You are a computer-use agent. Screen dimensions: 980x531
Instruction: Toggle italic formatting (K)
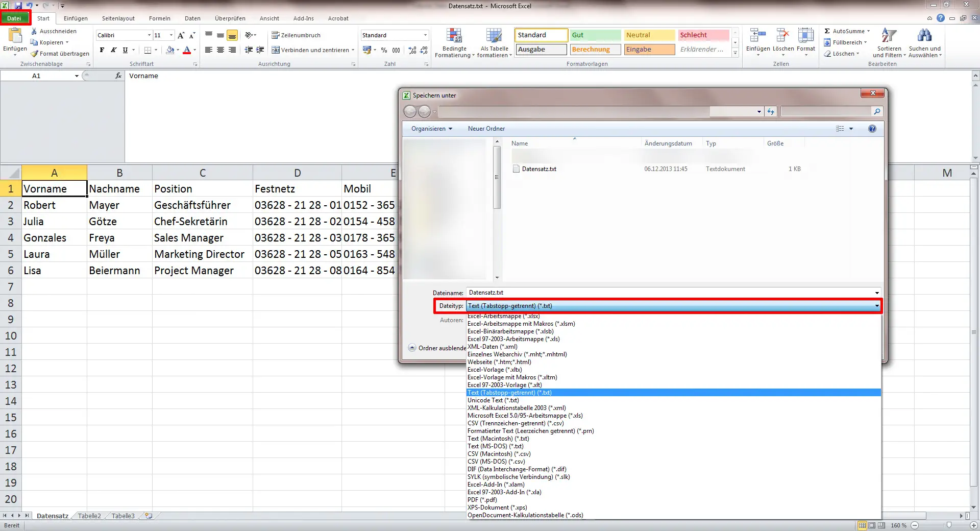click(113, 50)
